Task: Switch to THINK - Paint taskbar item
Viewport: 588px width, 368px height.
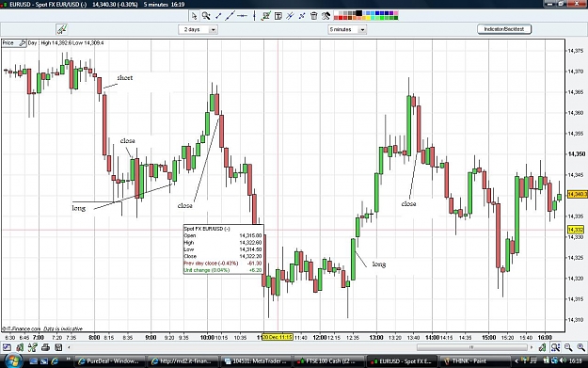Action: coord(474,361)
